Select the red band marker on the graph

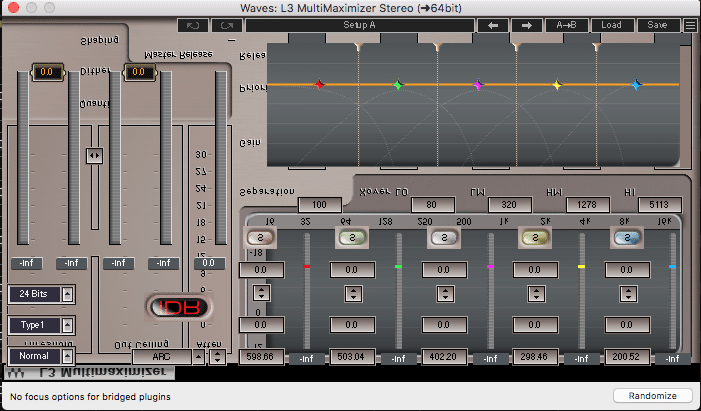coord(319,84)
